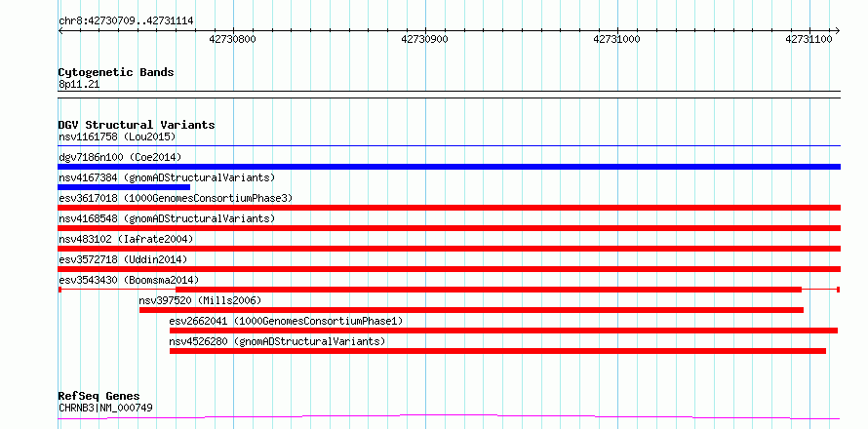
Task: Click the red nsv397520 variant bar
Action: (x=471, y=310)
